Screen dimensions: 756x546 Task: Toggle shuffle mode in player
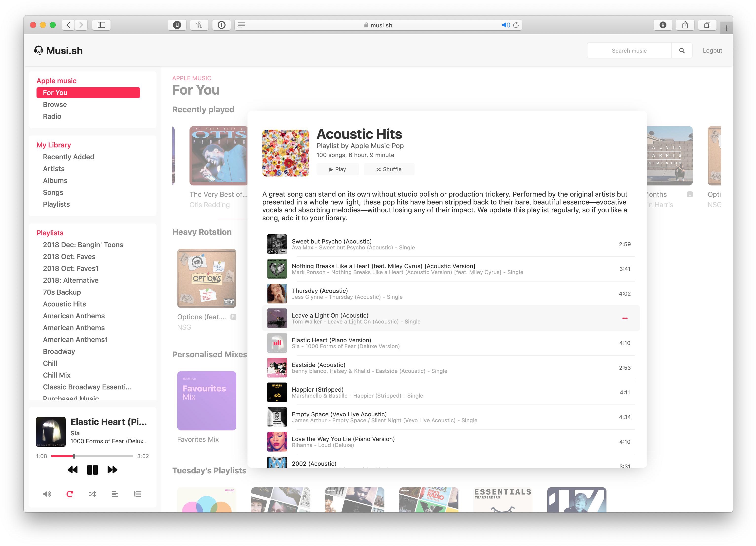click(x=92, y=494)
